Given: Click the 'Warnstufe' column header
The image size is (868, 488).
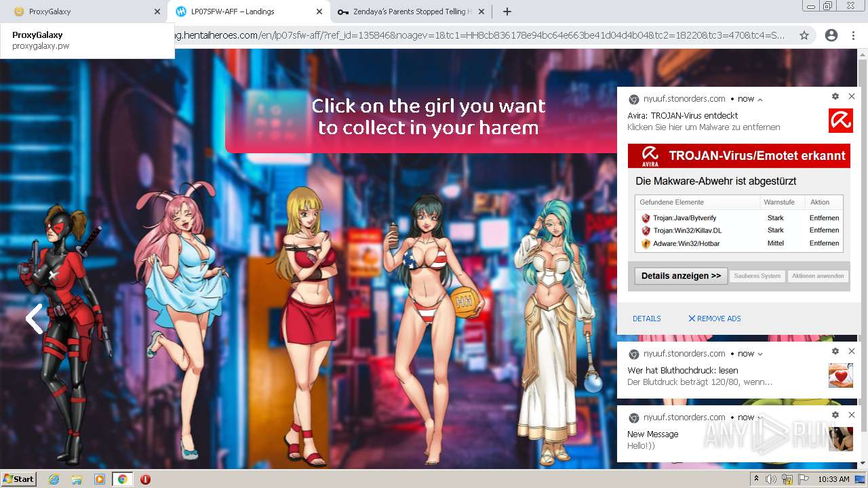Looking at the screenshot, I should click(779, 202).
